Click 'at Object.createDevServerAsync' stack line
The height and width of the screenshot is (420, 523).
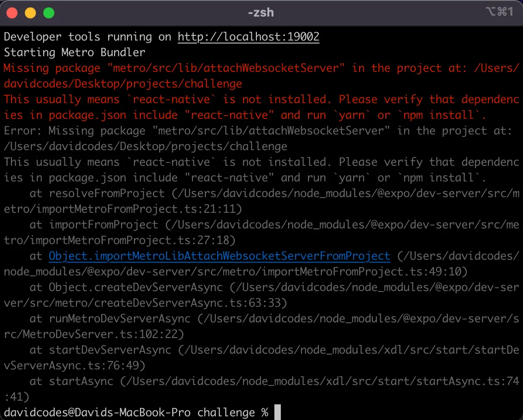coord(274,287)
